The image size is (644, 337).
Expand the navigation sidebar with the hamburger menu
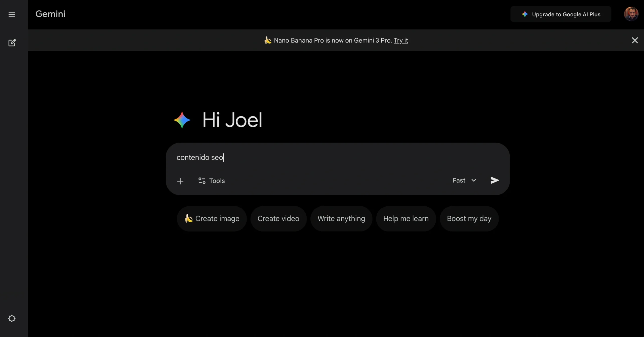coord(12,14)
